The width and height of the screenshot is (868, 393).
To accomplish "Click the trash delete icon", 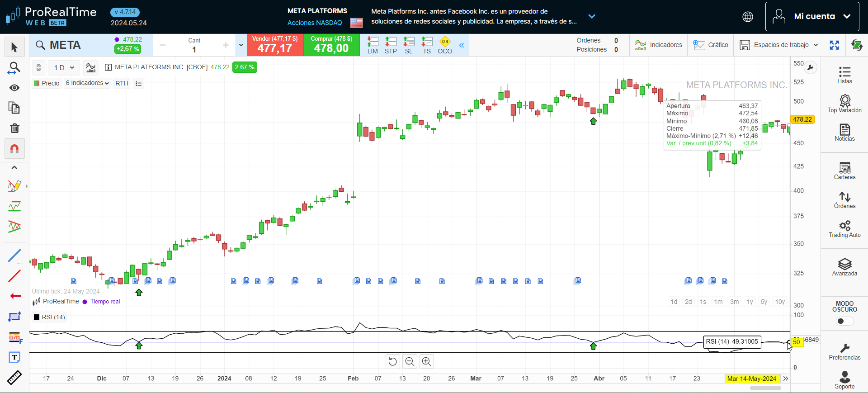I will click(14, 128).
